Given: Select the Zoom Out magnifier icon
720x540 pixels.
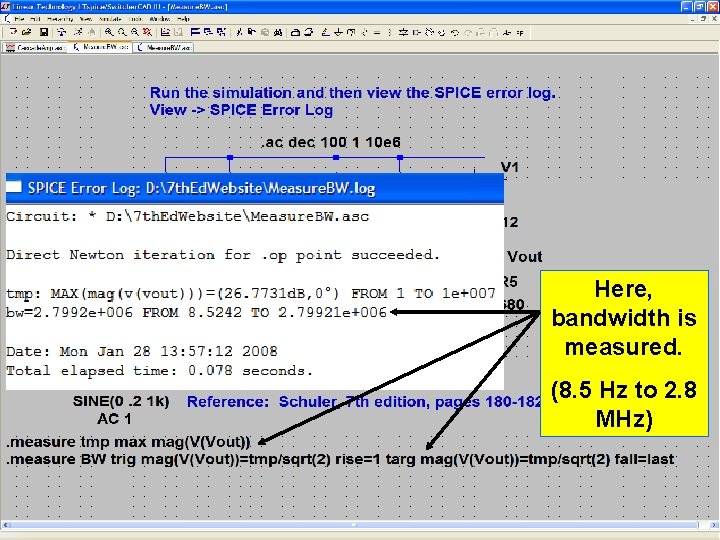Looking at the screenshot, I should [135, 32].
